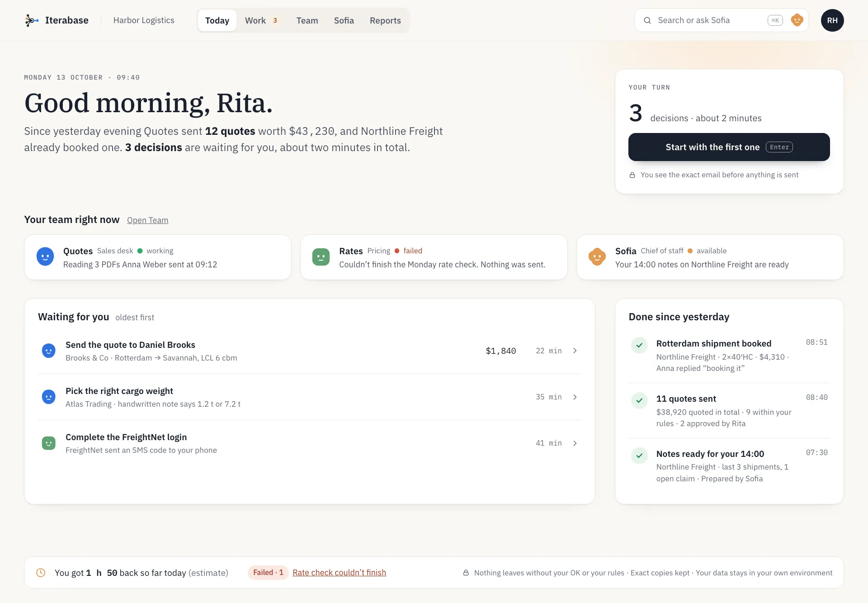Expand the cargo weight row chevron
Screen dimensions: 868x603
pyautogui.click(x=575, y=397)
